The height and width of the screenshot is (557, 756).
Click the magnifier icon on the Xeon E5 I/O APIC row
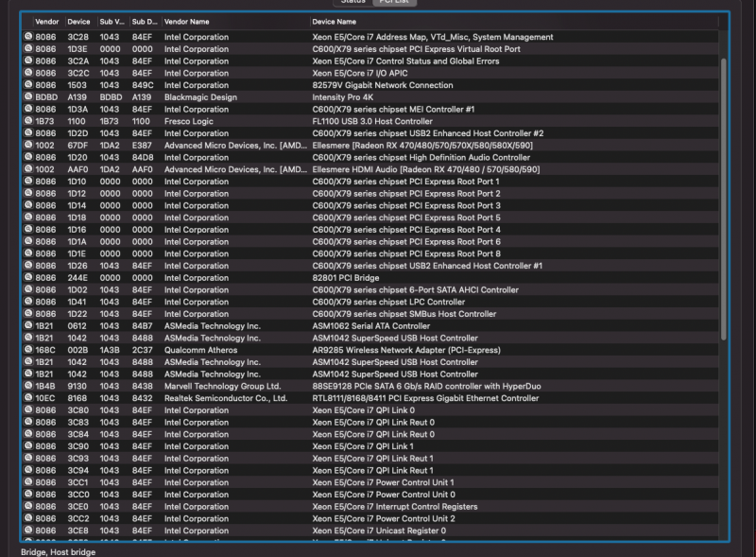pos(28,73)
